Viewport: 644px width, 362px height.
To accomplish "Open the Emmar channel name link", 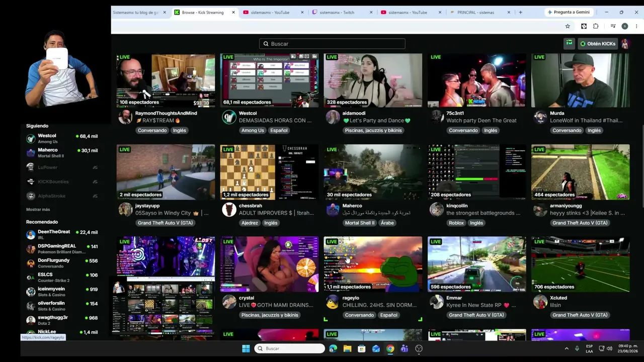I will 454,298.
